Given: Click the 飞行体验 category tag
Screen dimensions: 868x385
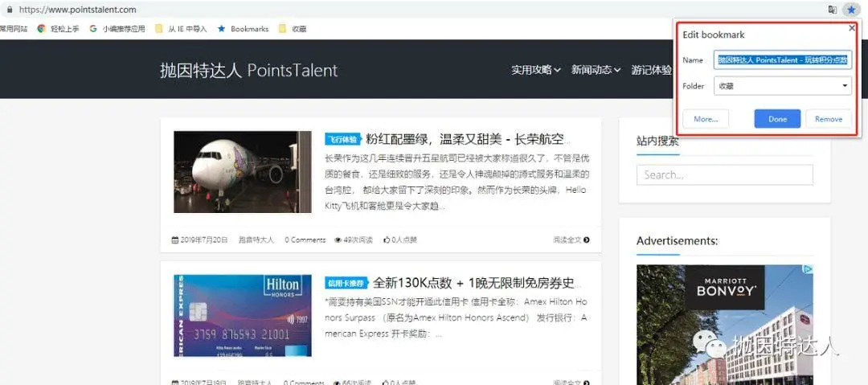Looking at the screenshot, I should pos(343,139).
